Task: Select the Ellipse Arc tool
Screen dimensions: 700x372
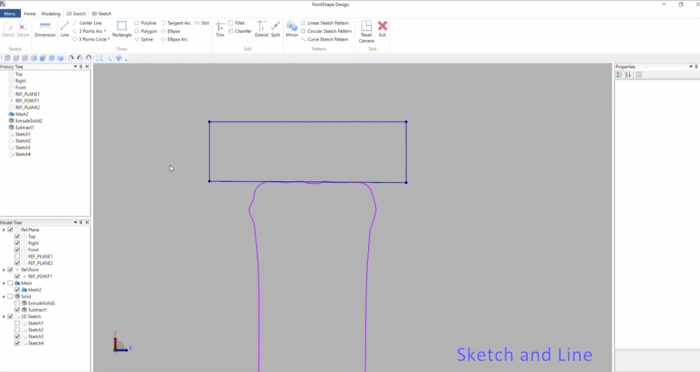Action: tap(174, 39)
